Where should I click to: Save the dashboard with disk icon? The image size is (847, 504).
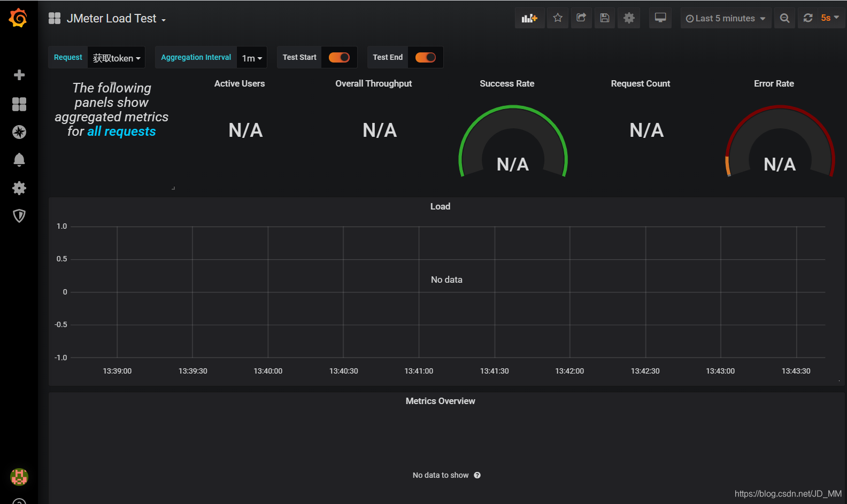[x=605, y=18]
